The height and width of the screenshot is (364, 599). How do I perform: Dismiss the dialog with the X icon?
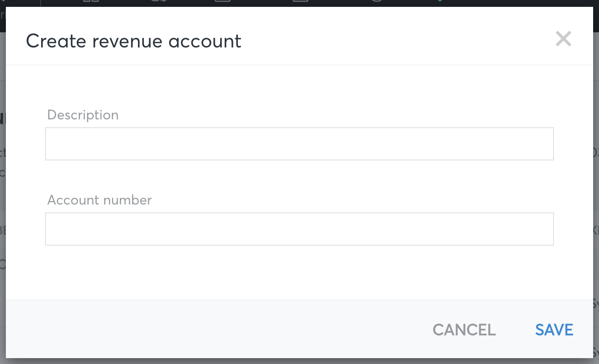(563, 39)
